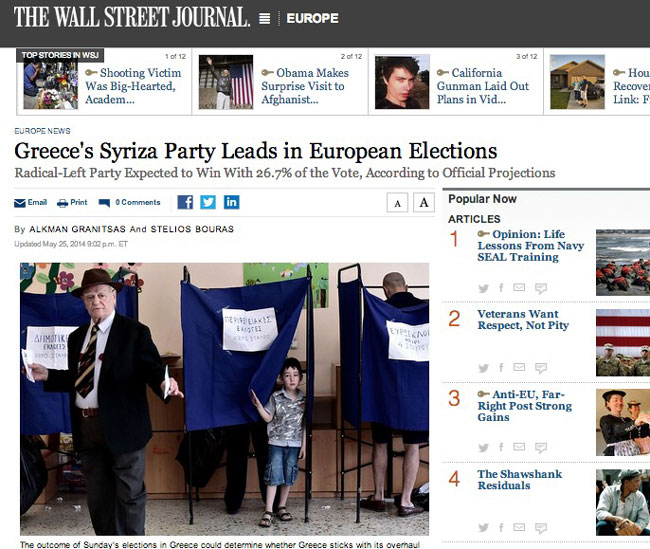Decrease text size with small A
Image resolution: width=650 pixels, height=549 pixels.
pyautogui.click(x=397, y=203)
